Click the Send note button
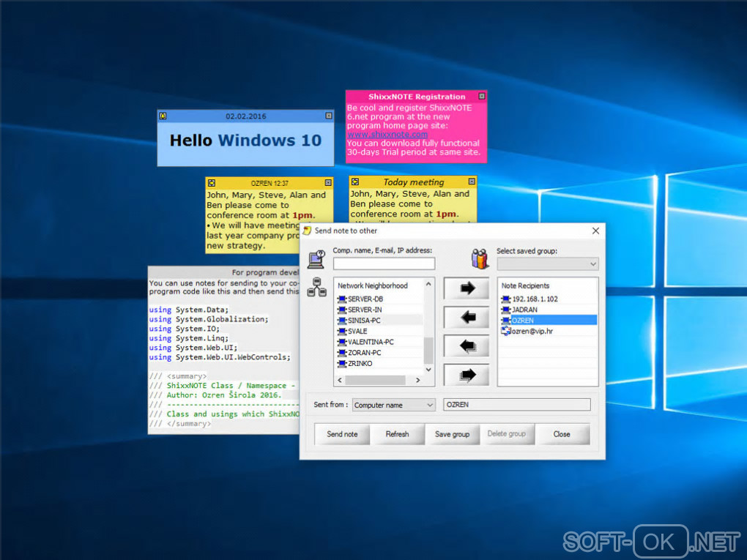The height and width of the screenshot is (560, 747). (342, 434)
